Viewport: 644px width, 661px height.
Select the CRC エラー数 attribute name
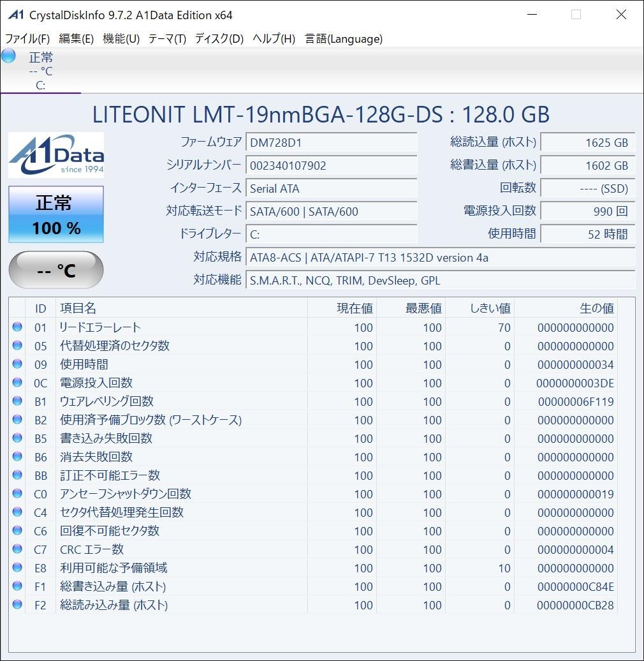tap(92, 549)
